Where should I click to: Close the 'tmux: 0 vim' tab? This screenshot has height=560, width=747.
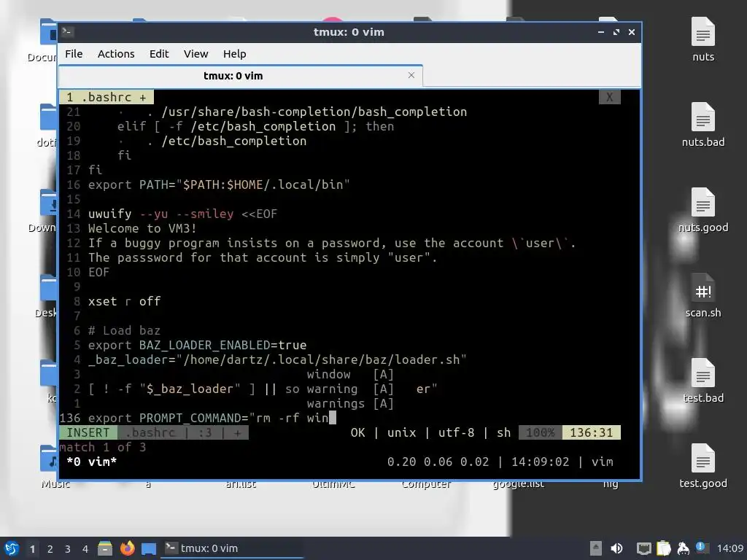(x=411, y=75)
